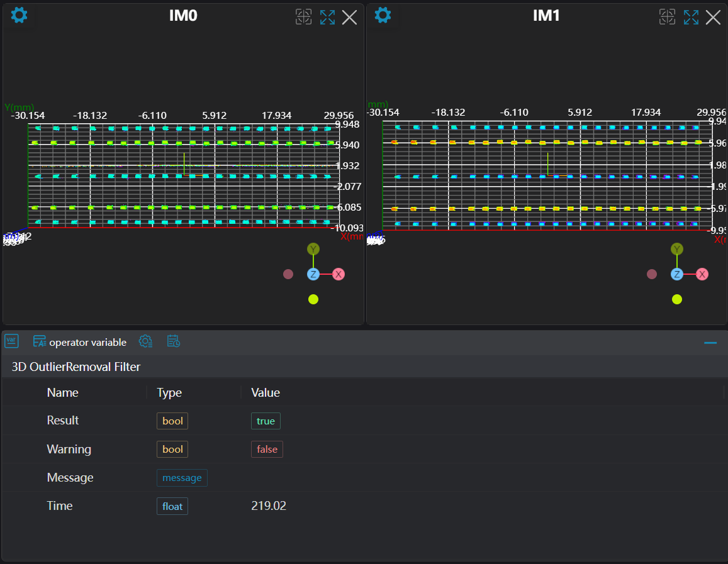Click the true value of Result
Image resolution: width=728 pixels, height=564 pixels.
tap(266, 421)
